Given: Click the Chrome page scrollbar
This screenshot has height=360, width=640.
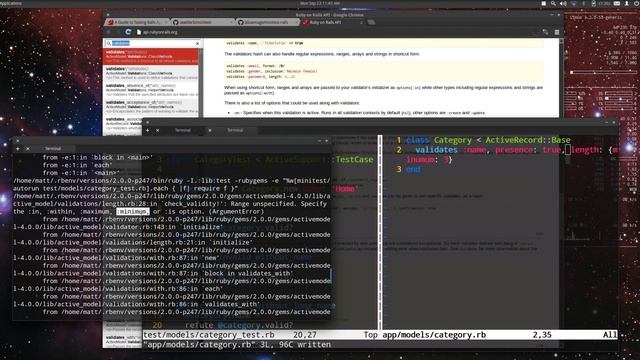Looking at the screenshot, I should click(x=561, y=78).
